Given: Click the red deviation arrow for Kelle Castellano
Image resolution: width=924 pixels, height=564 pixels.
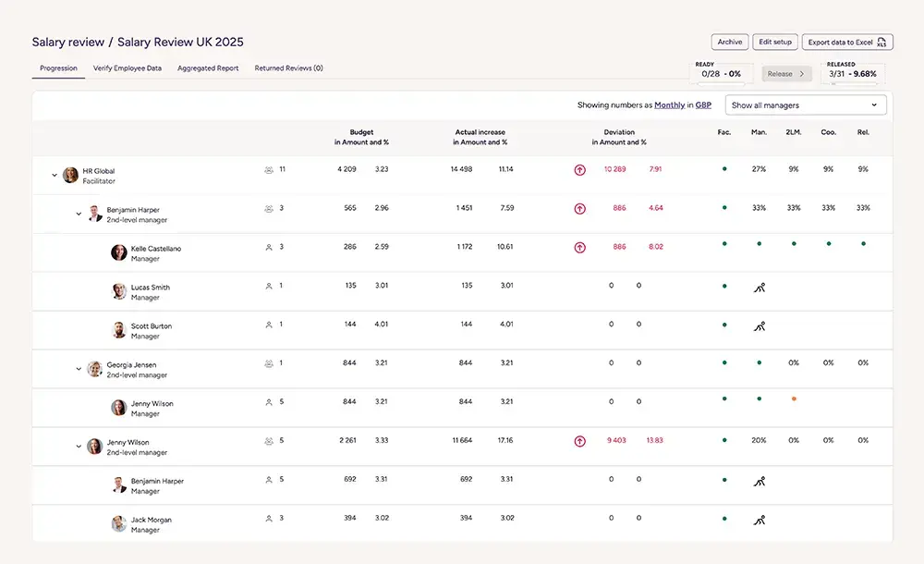Looking at the screenshot, I should [x=579, y=248].
